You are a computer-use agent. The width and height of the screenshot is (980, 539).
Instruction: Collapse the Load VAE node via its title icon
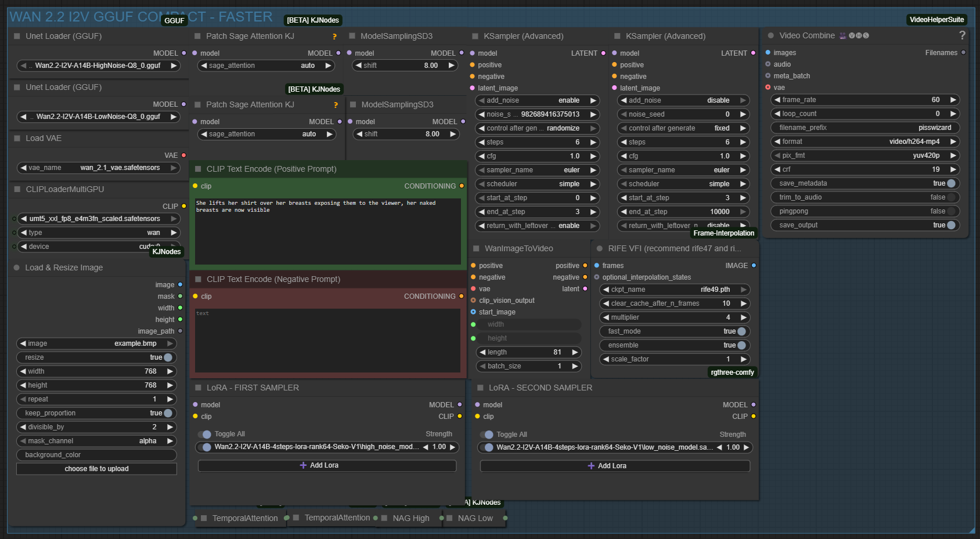pyautogui.click(x=17, y=138)
